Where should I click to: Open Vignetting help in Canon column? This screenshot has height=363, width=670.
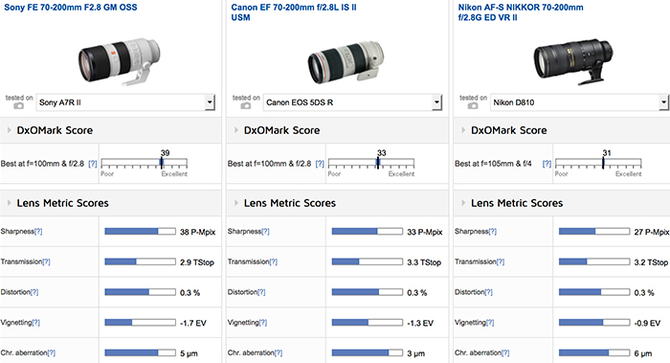(x=263, y=322)
